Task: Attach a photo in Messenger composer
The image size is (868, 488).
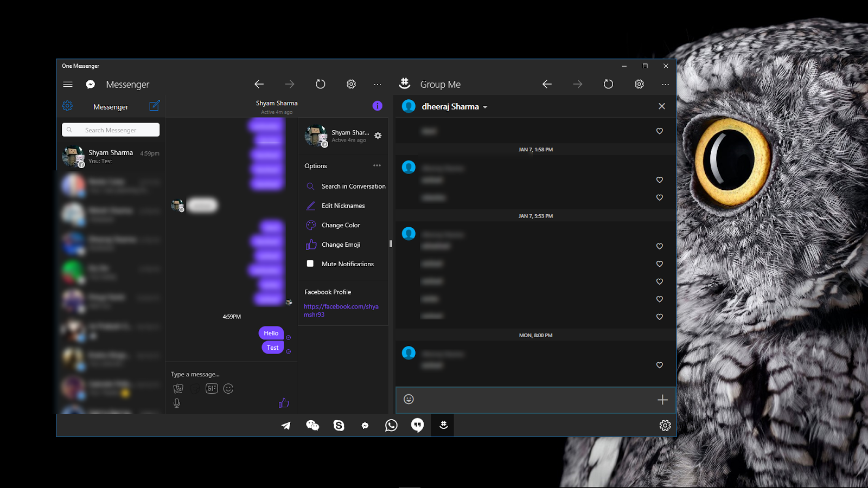Action: click(x=178, y=388)
